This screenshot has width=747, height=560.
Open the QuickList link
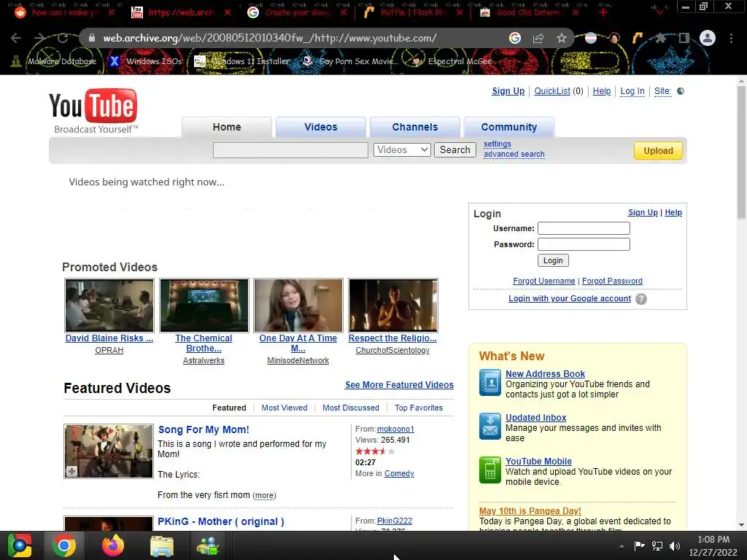552,91
